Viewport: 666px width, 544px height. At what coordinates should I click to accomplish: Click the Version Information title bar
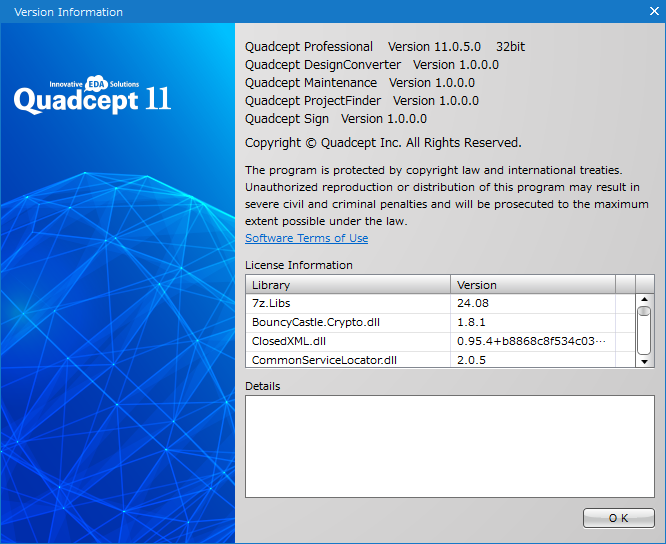[x=300, y=12]
